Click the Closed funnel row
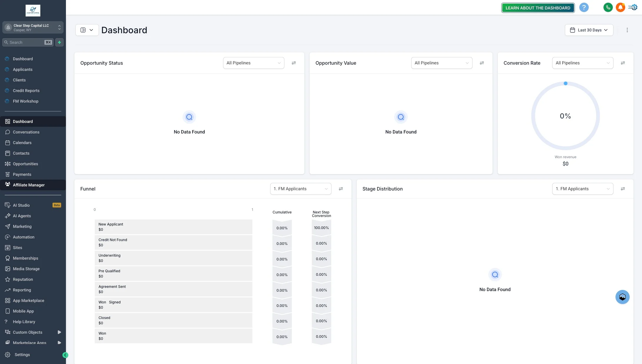Screen dimensions: 642x364 173,320
